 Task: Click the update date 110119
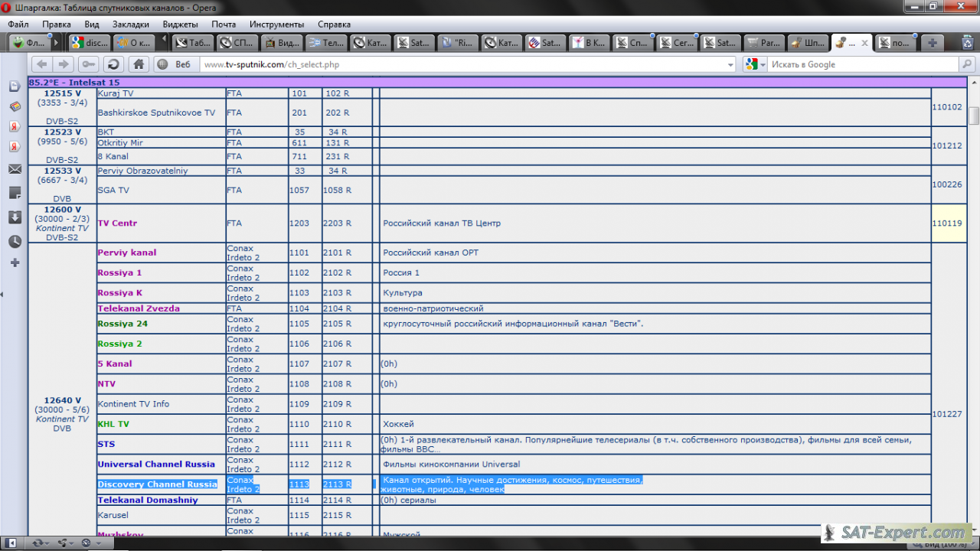tap(947, 223)
